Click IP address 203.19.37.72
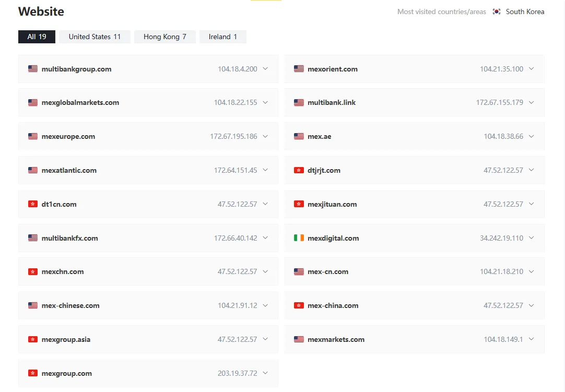This screenshot has width=565, height=392. tap(238, 373)
